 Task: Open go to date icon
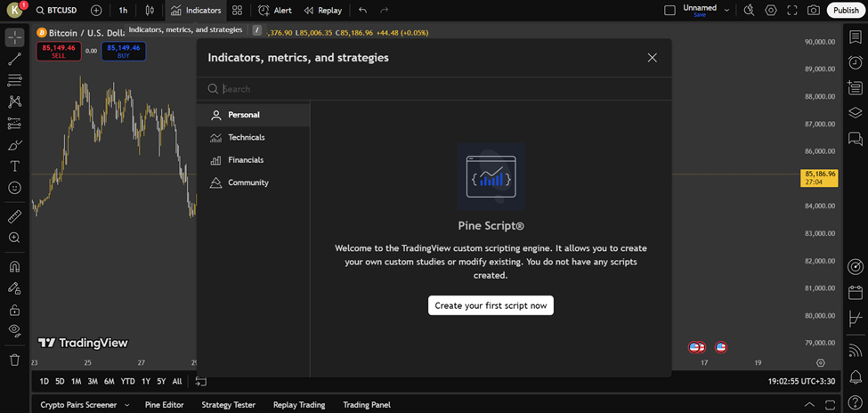(201, 382)
